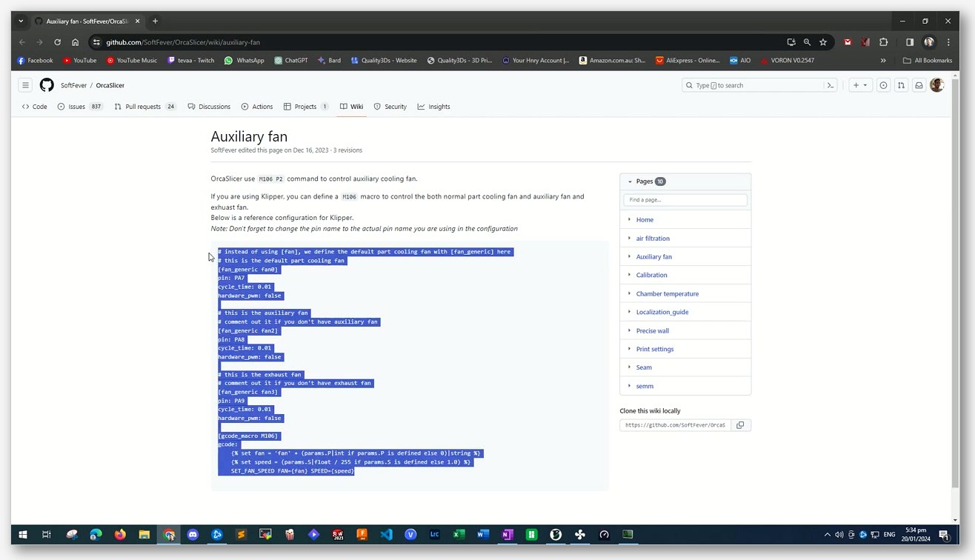The height and width of the screenshot is (560, 975).
Task: Go to GitHub homepage via Octocat logo
Action: (x=47, y=85)
